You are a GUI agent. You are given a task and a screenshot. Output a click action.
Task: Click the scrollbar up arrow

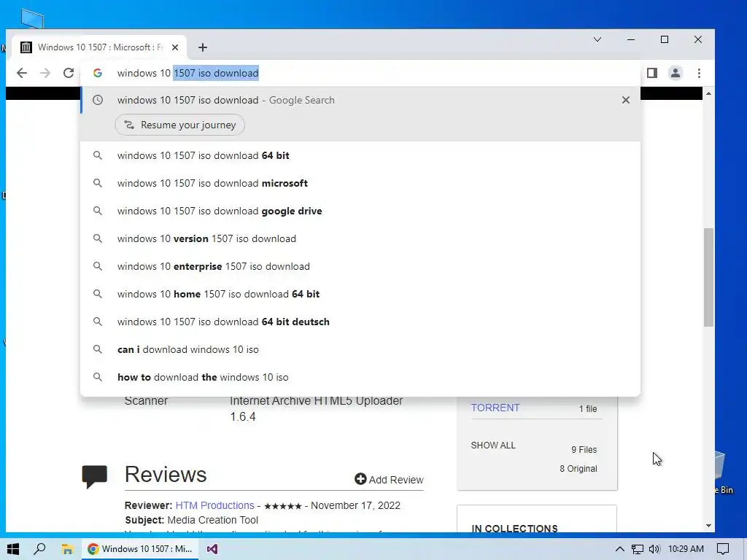pos(708,93)
